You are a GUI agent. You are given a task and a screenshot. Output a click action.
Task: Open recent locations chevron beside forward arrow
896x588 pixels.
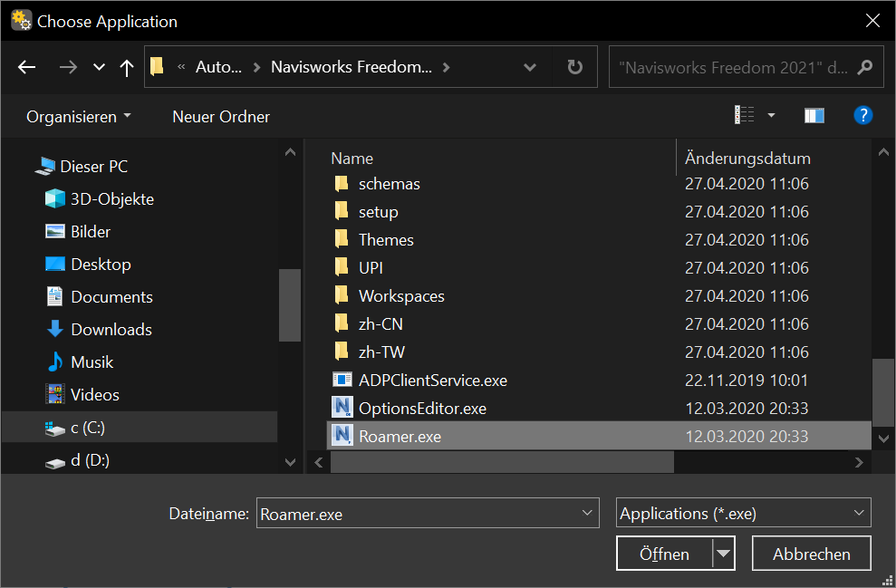(x=99, y=67)
